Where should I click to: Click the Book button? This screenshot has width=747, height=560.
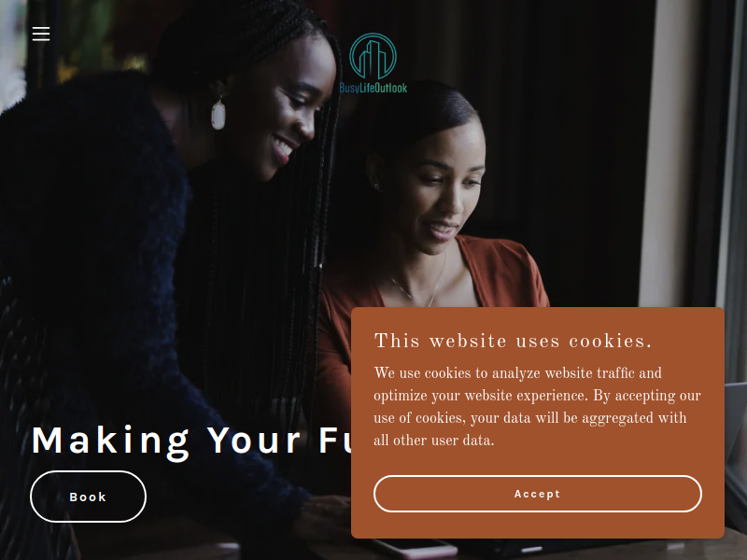pyautogui.click(x=88, y=497)
